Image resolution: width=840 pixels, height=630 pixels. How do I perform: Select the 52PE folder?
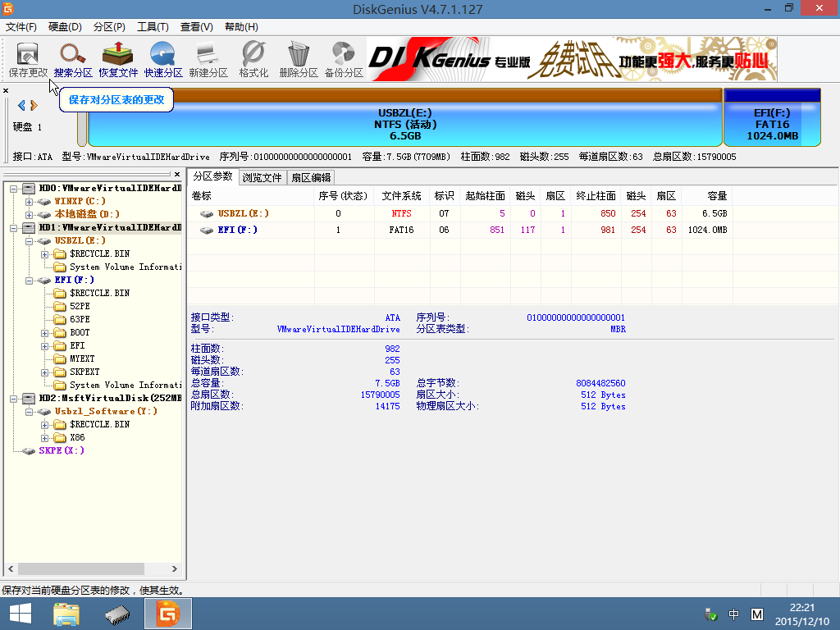click(80, 306)
